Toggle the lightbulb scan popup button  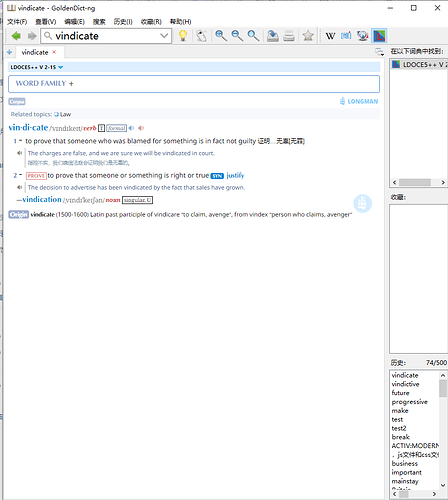[183, 36]
